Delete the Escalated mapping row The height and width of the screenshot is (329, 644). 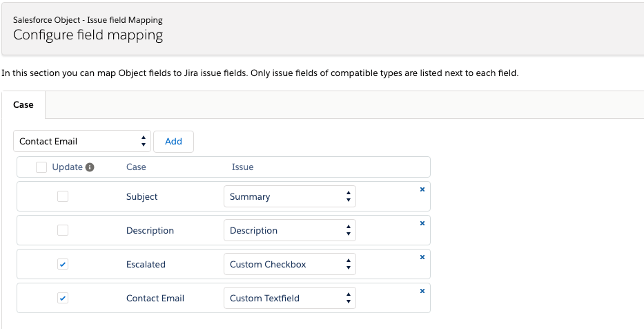(422, 256)
